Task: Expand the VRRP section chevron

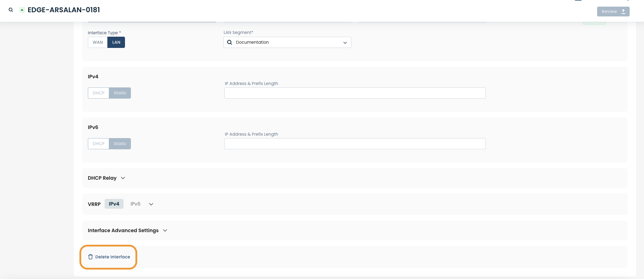Action: point(151,204)
